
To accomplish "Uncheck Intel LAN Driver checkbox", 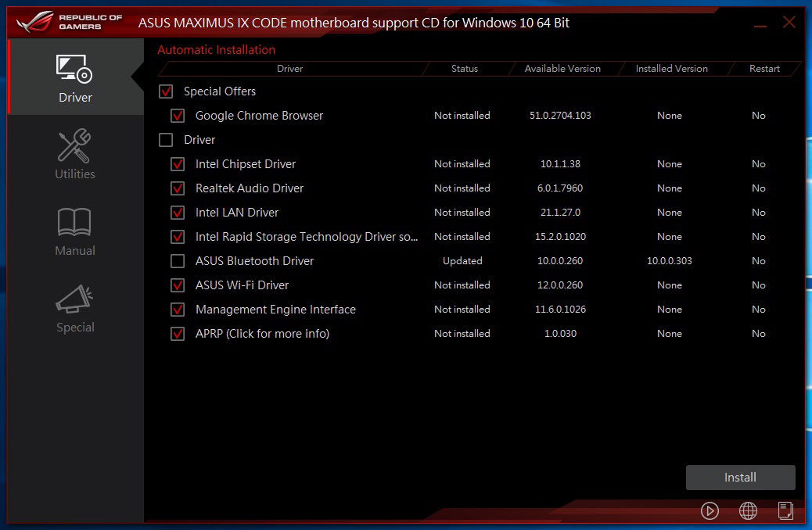I will [x=178, y=213].
